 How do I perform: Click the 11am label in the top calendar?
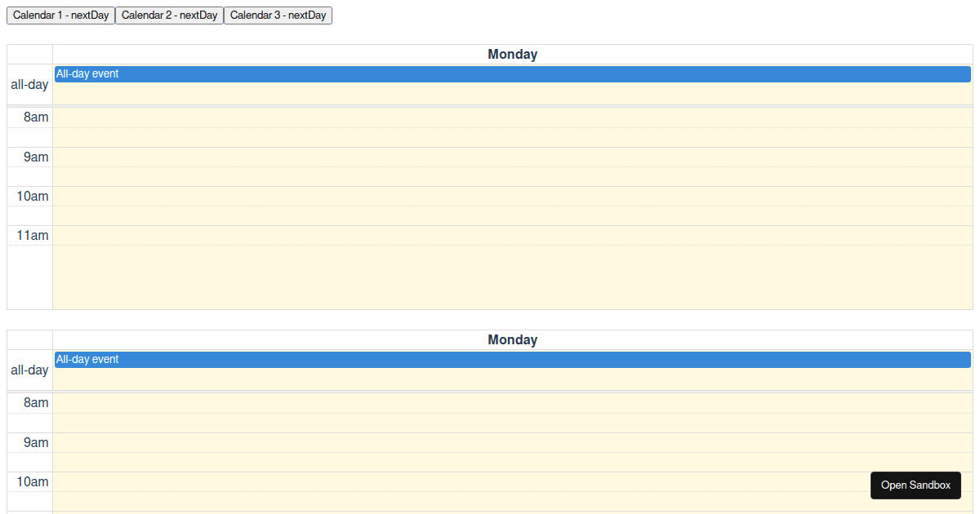click(33, 236)
